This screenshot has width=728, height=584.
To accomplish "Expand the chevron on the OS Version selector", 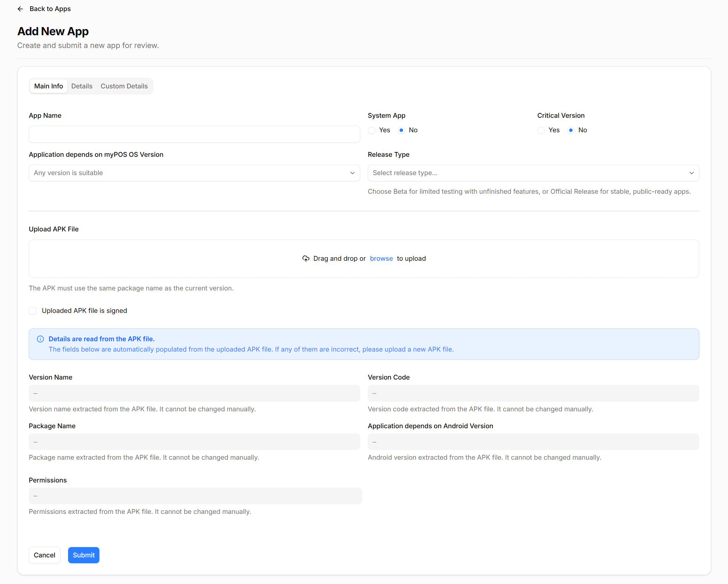I will 352,173.
